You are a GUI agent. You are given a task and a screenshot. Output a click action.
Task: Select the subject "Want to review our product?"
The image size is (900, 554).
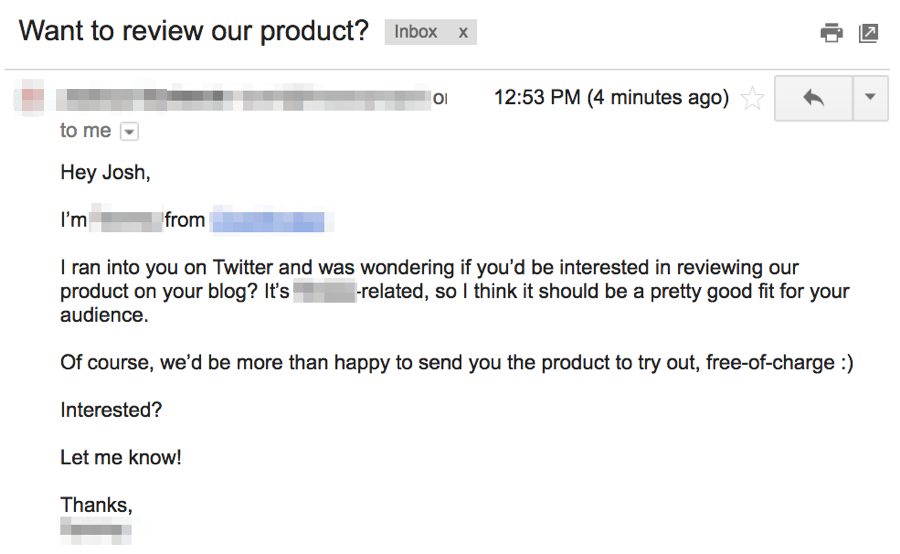tap(193, 31)
